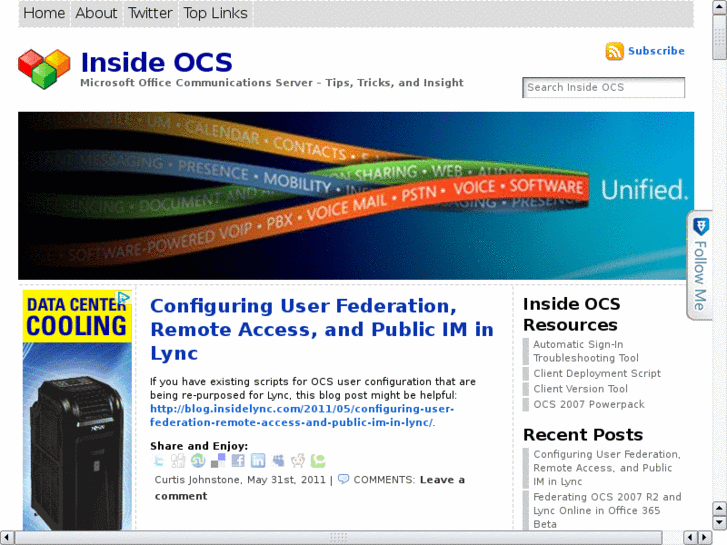
Task: Click the Data Center Cooling advertisement
Action: [x=77, y=410]
